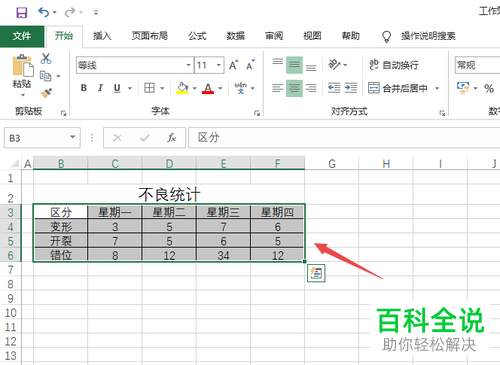Click the percent style icon

pyautogui.click(x=489, y=88)
